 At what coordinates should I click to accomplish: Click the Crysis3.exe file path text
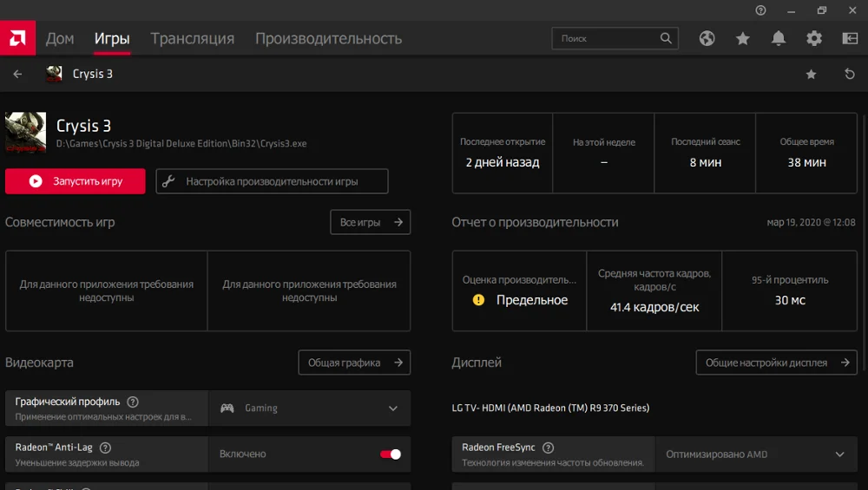[x=181, y=143]
